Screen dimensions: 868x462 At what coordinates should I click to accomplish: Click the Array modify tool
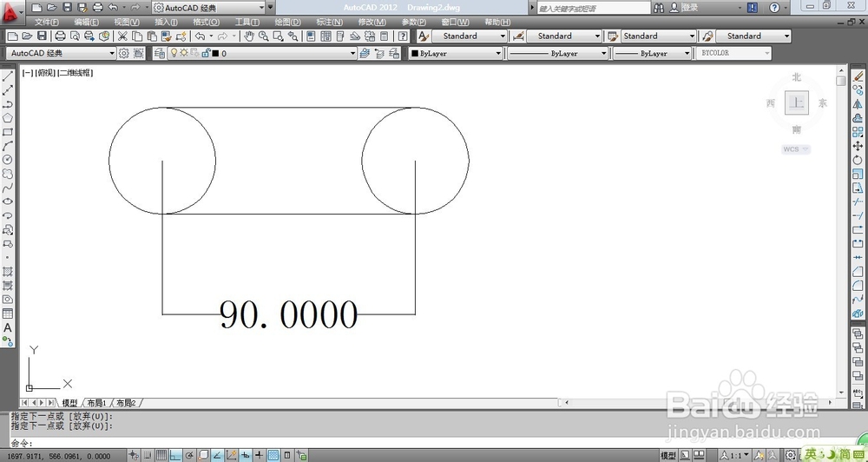tap(858, 132)
